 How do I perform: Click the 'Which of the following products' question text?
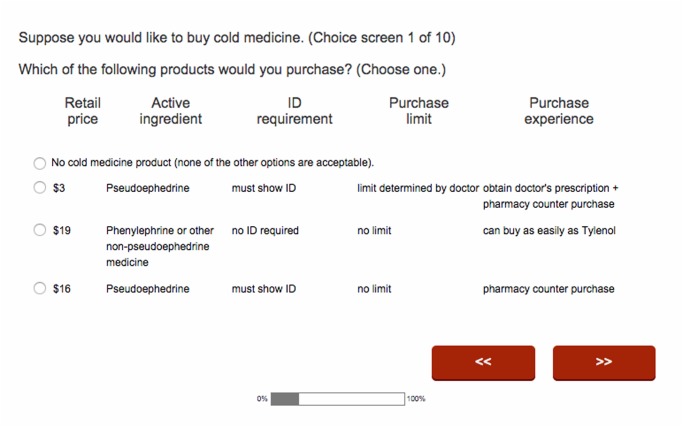coord(232,69)
